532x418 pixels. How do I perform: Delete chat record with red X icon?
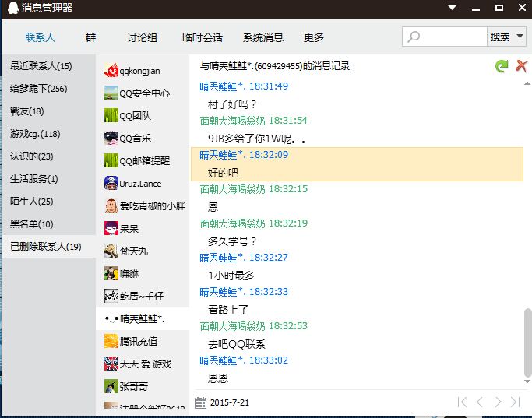pos(522,66)
